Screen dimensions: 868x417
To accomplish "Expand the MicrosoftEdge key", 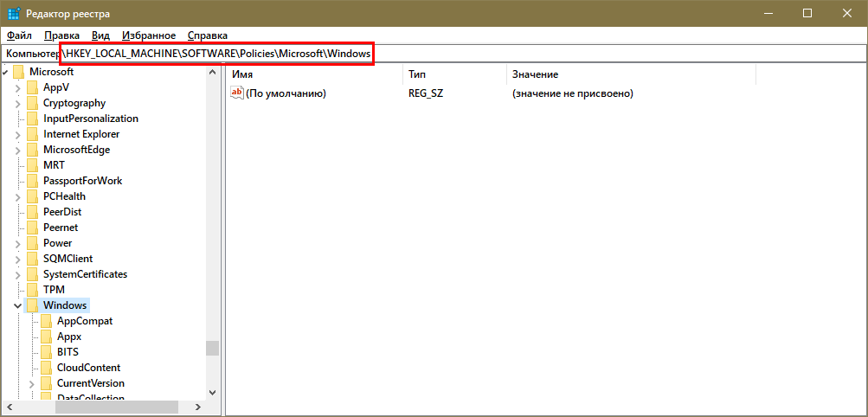I will (x=18, y=150).
